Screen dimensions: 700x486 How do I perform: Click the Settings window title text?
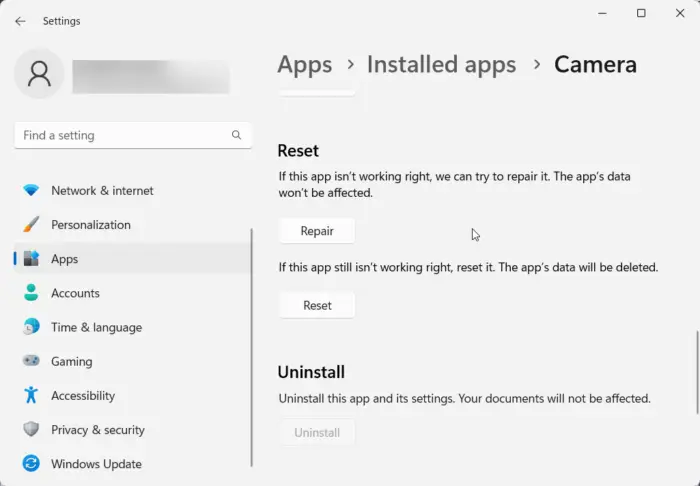click(x=62, y=21)
